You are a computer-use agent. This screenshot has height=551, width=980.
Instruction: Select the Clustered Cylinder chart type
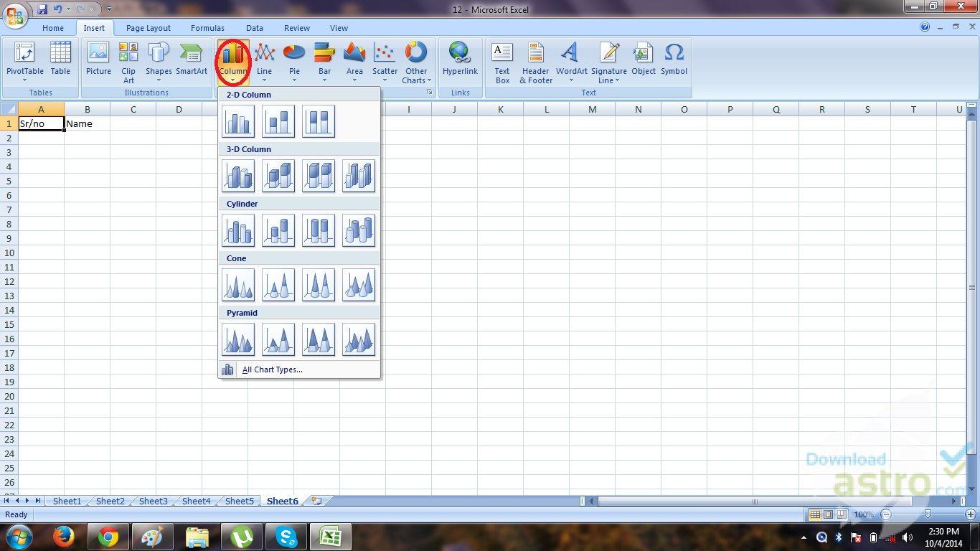[x=238, y=230]
